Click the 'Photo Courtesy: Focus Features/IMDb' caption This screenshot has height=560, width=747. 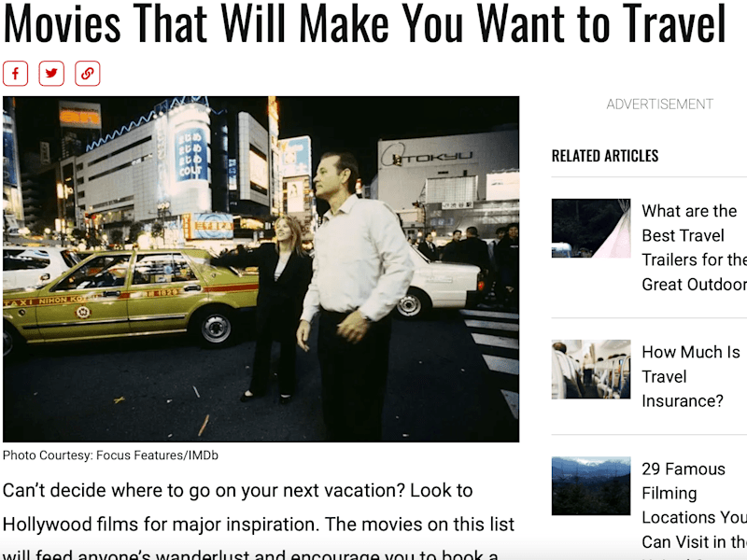click(110, 455)
